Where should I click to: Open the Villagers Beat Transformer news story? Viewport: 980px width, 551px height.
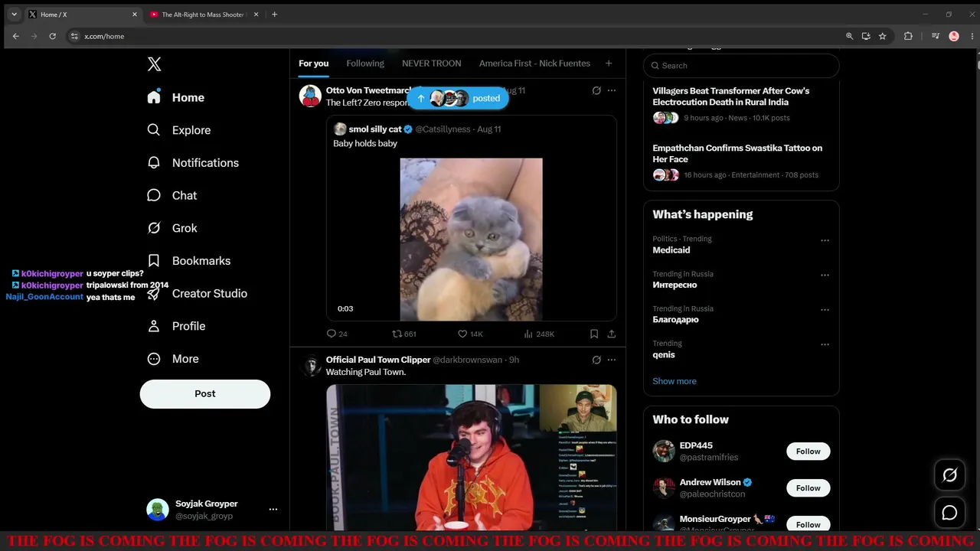coord(741,104)
